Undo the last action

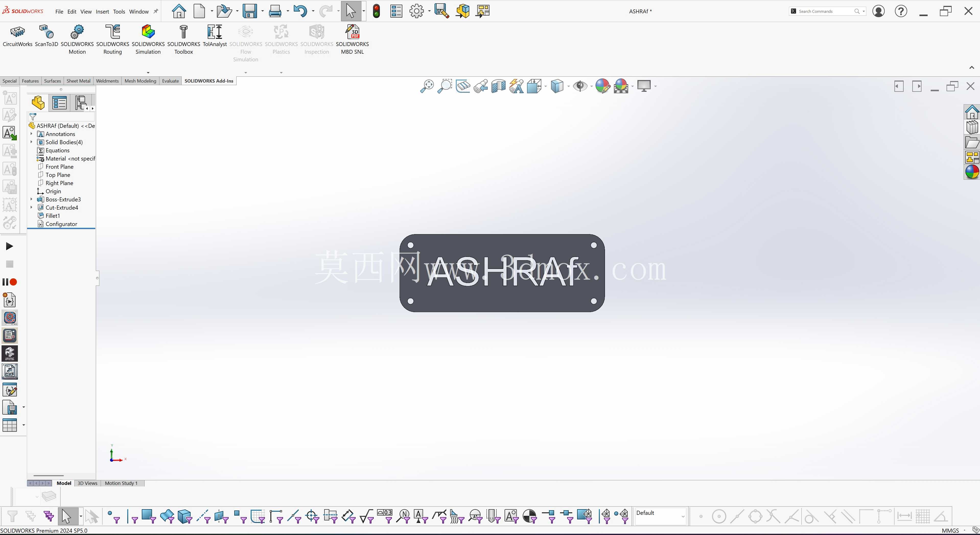click(300, 11)
